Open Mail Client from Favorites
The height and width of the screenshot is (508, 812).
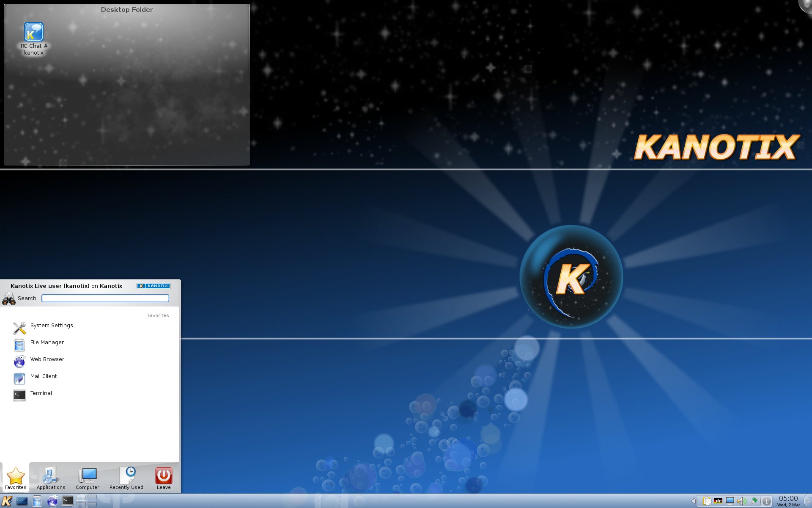43,376
